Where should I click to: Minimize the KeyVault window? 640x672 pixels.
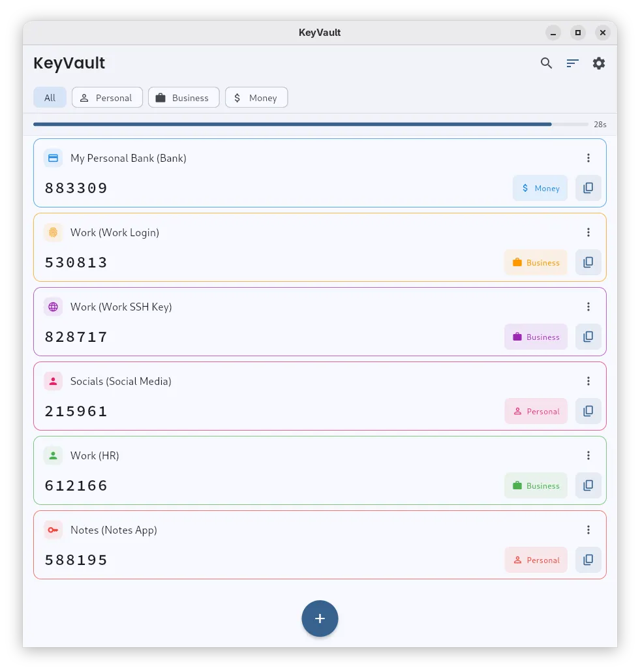pyautogui.click(x=553, y=33)
